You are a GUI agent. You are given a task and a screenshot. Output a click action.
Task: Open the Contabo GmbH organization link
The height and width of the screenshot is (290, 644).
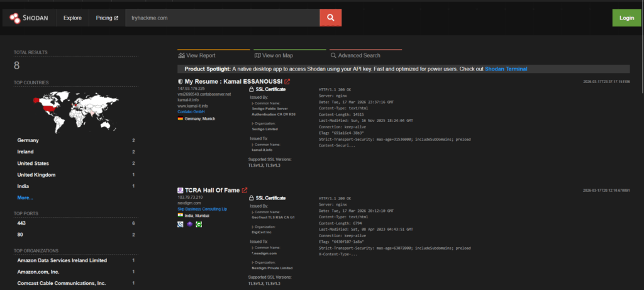click(191, 112)
